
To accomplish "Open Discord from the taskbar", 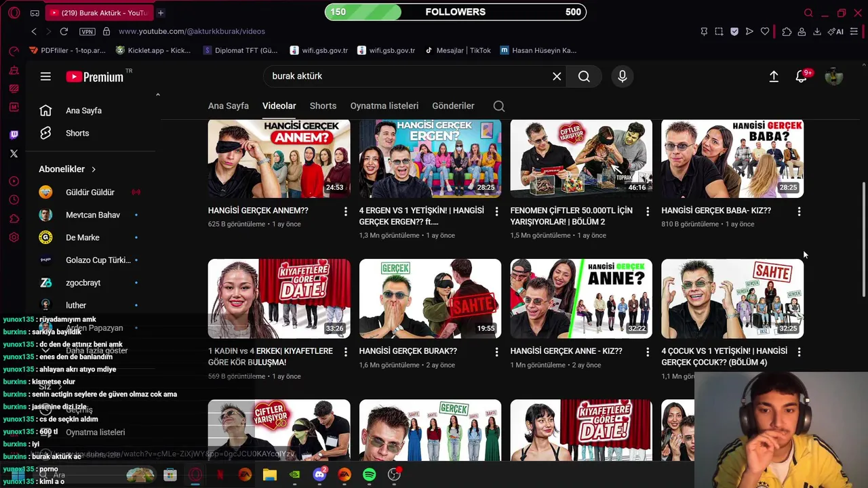I will pyautogui.click(x=319, y=474).
